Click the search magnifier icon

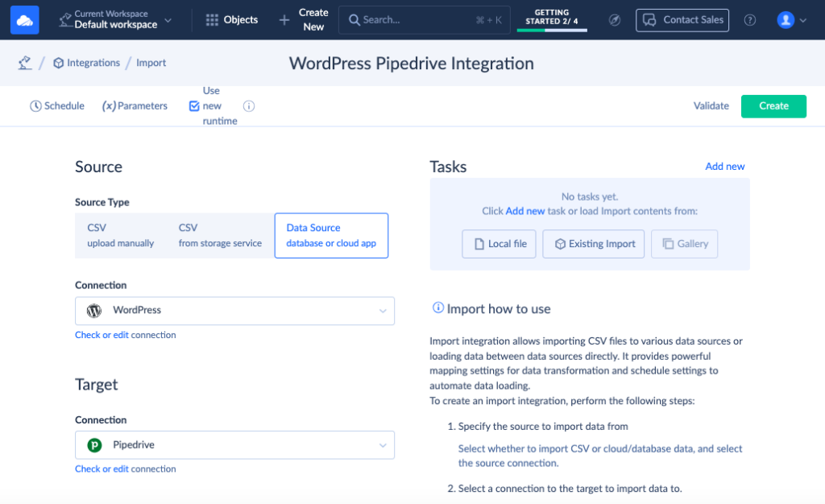[354, 20]
